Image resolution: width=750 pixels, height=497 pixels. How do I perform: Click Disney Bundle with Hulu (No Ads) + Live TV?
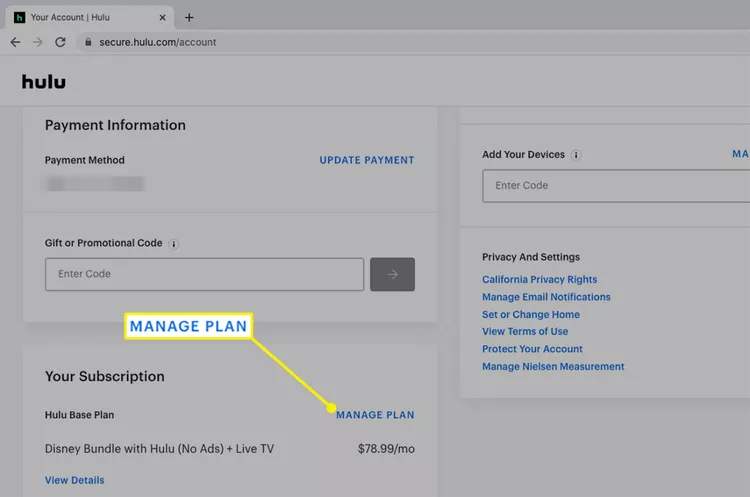tap(159, 449)
